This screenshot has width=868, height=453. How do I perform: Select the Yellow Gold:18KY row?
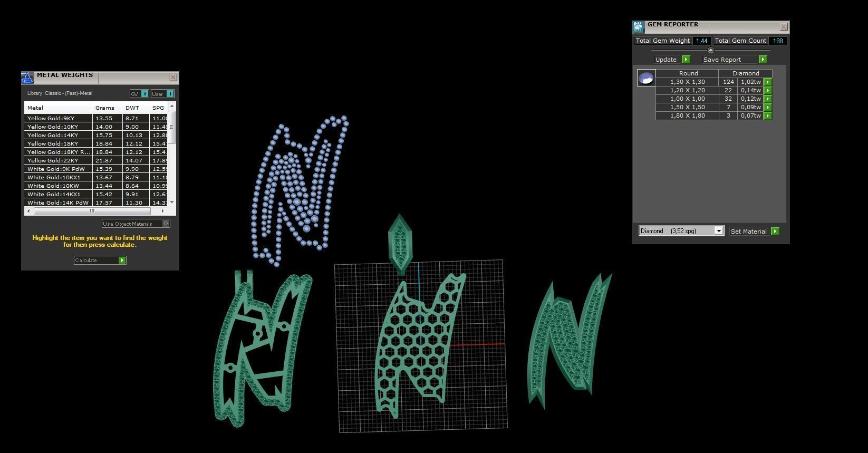click(x=96, y=143)
